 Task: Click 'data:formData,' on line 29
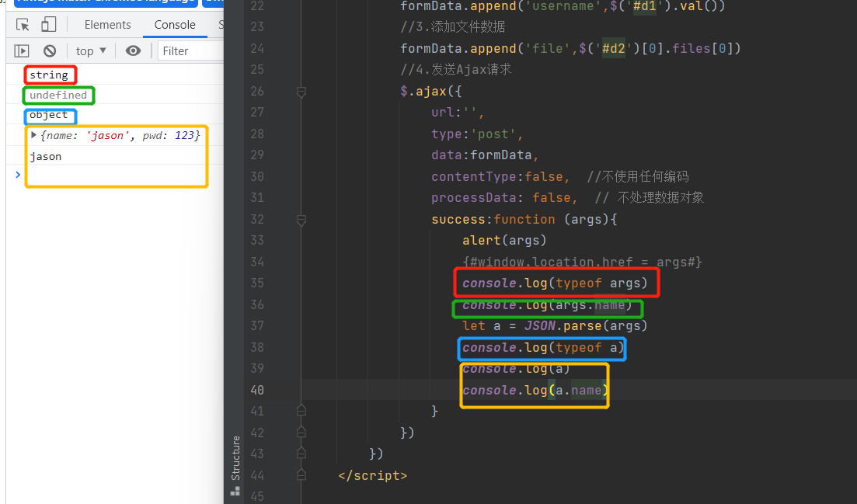point(485,155)
